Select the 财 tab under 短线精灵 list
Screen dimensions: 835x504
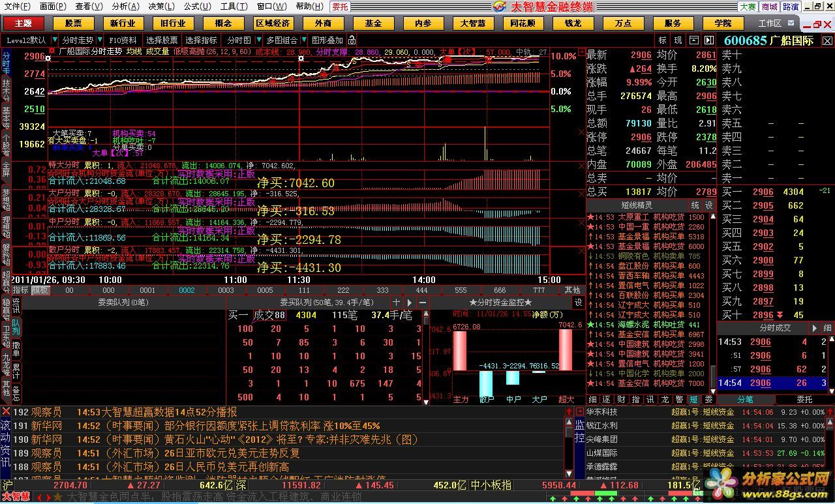click(620, 399)
